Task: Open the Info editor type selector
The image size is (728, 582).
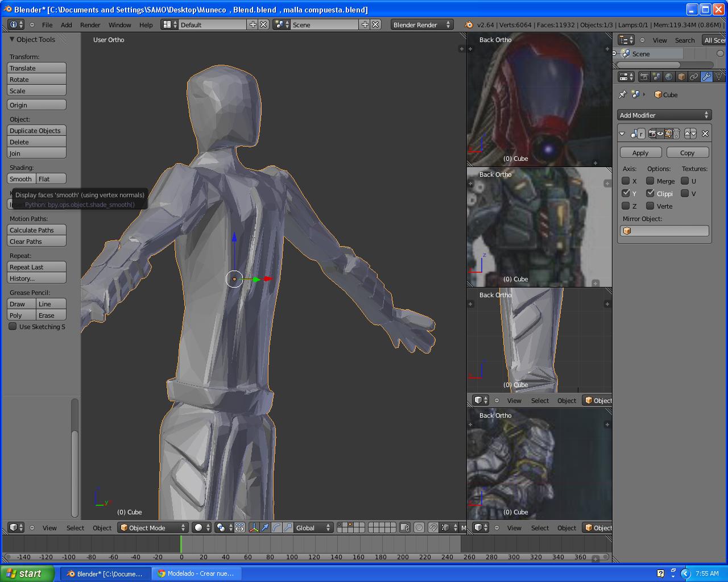Action: (16, 24)
